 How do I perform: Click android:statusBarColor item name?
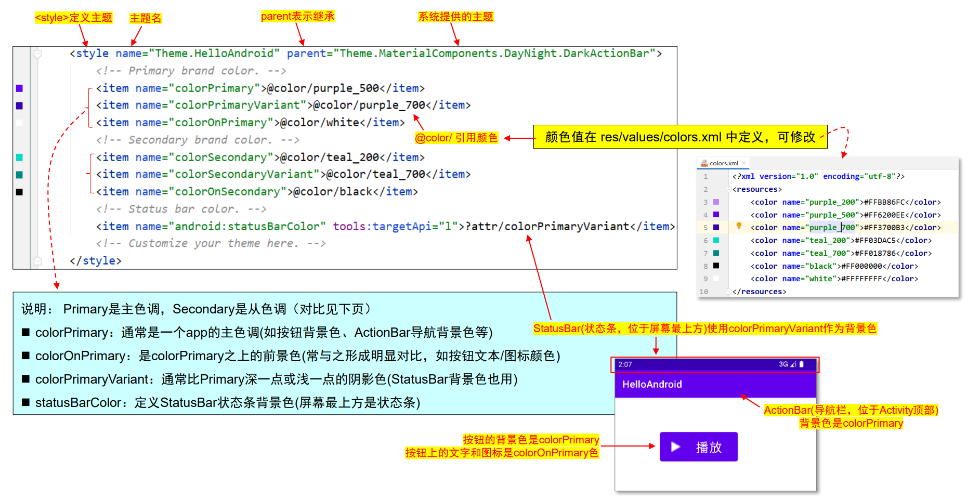tap(247, 227)
